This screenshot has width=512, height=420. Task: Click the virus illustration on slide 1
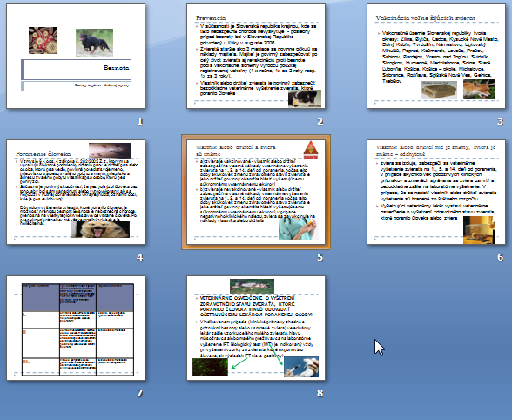[x=43, y=40]
